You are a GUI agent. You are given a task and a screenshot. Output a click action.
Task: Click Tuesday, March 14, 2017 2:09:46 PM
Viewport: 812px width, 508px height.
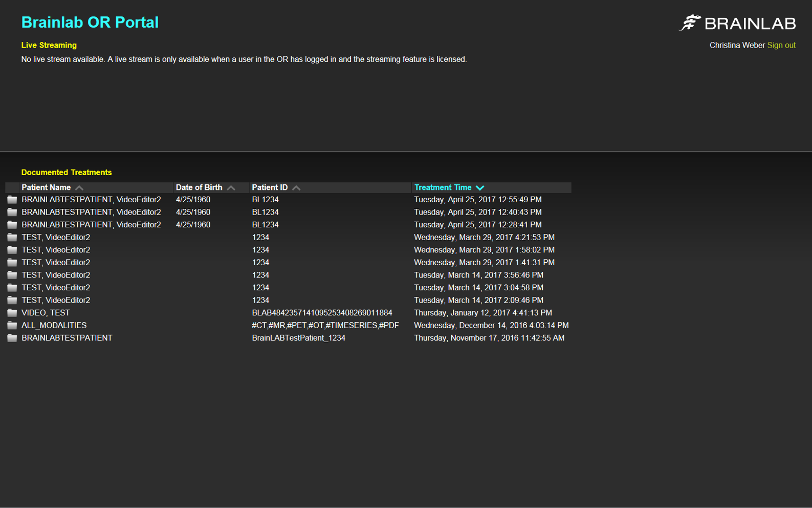click(479, 300)
